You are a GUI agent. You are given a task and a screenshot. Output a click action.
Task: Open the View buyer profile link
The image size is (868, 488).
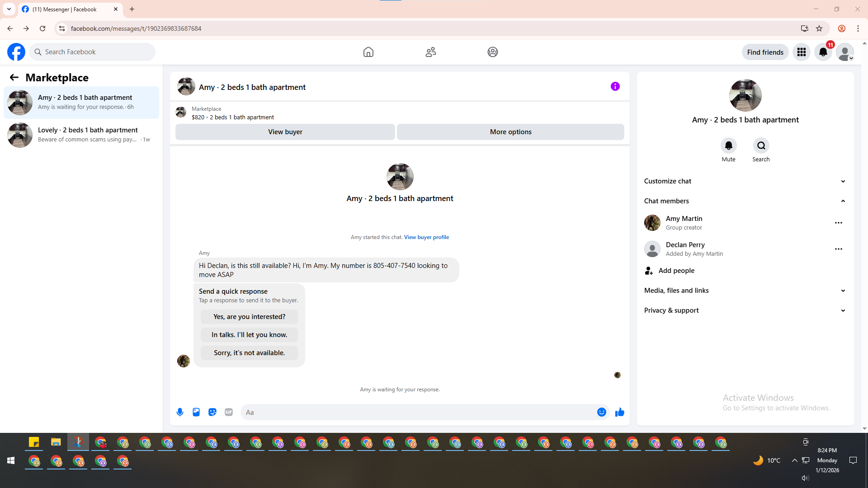tap(426, 237)
